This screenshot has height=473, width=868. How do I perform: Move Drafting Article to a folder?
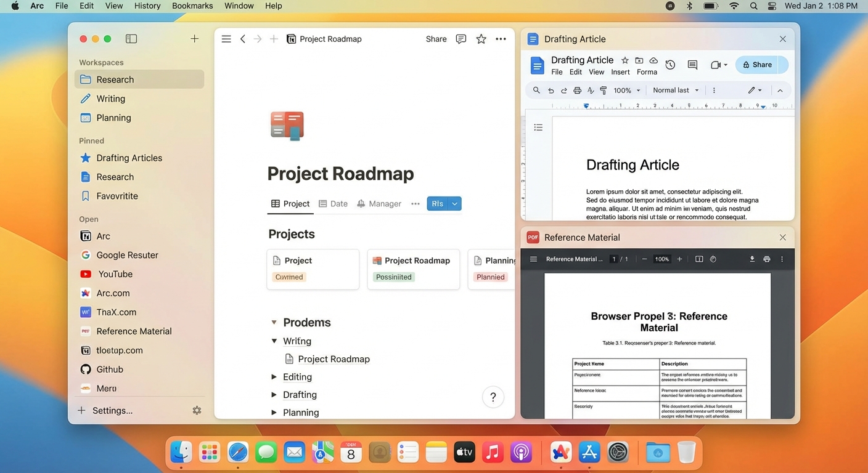click(x=639, y=60)
